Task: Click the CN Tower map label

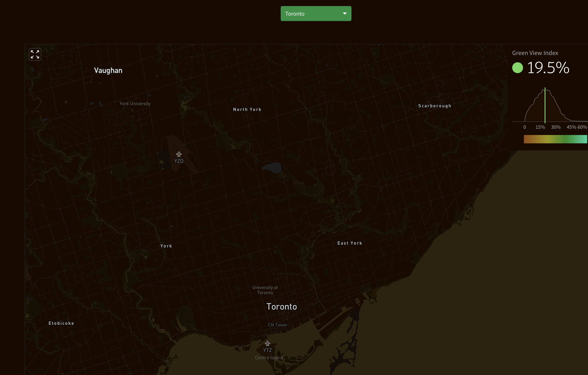Action: pyautogui.click(x=278, y=325)
